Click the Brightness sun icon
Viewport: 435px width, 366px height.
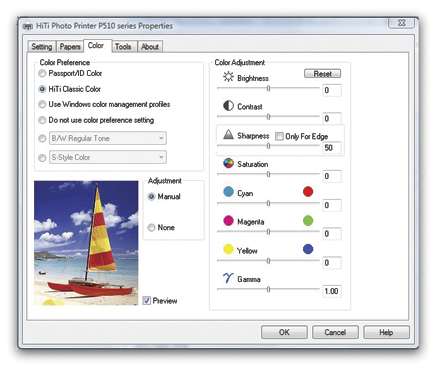[228, 77]
